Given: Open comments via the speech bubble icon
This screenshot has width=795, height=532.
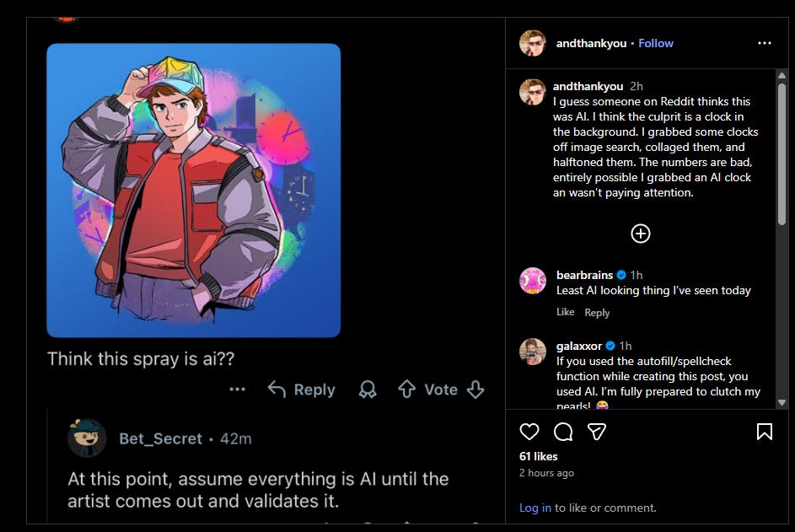Looking at the screenshot, I should (563, 432).
